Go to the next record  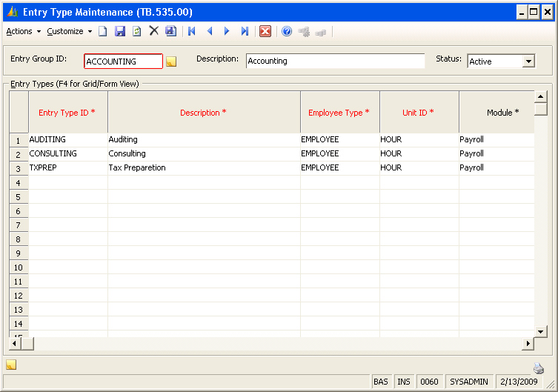(227, 31)
